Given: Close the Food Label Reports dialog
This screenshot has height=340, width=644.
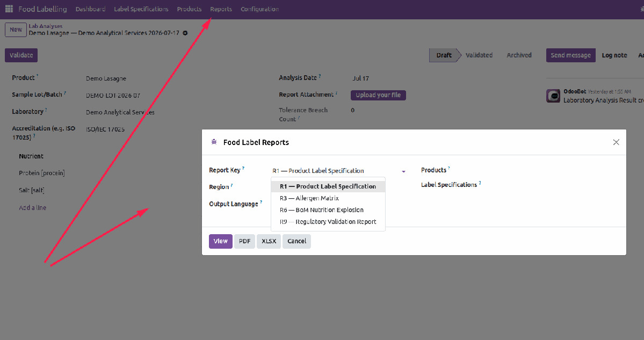Looking at the screenshot, I should (x=616, y=142).
